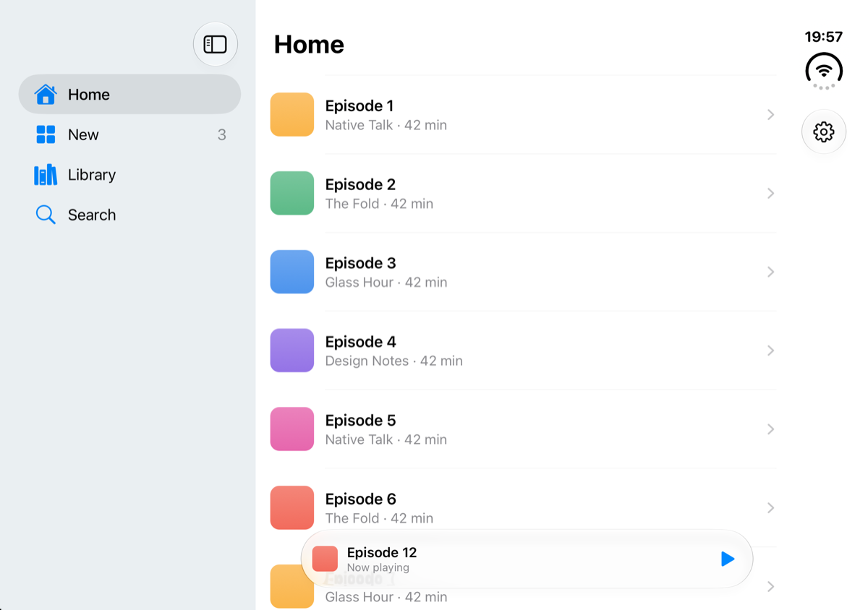The width and height of the screenshot is (868, 610).
Task: Play Episode 12 in the mini player
Action: (x=728, y=559)
